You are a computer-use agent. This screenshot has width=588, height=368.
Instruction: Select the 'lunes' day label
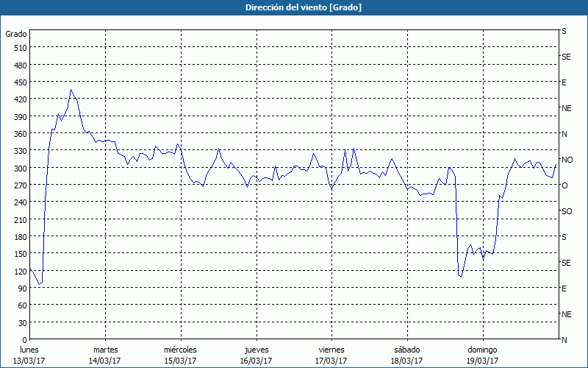tap(29, 350)
